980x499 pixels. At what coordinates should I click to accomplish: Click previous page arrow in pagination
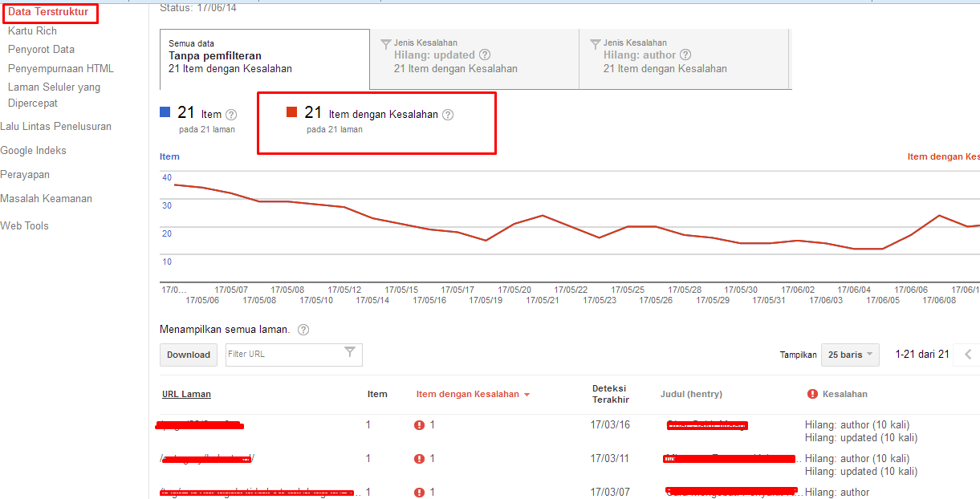coord(968,355)
